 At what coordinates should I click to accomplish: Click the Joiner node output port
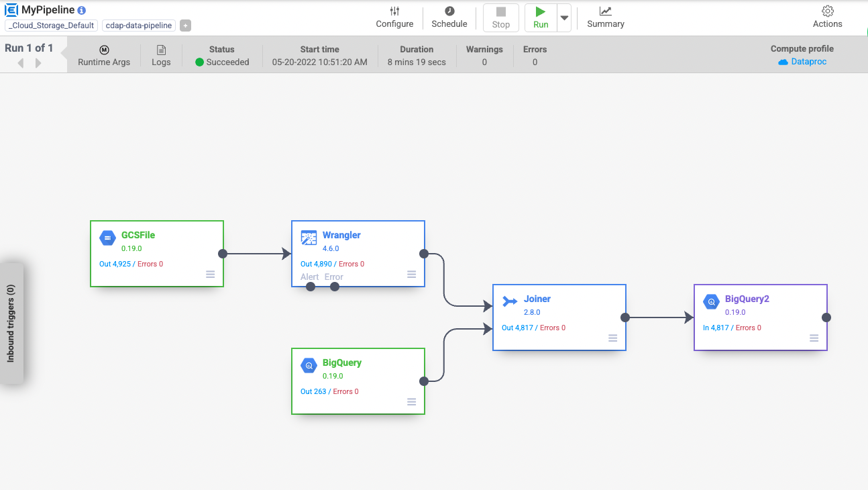625,317
